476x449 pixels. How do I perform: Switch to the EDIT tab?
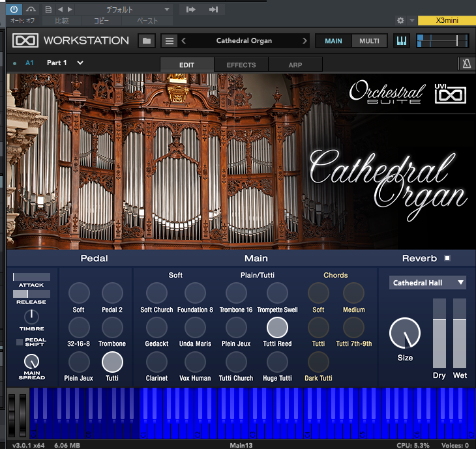[186, 65]
